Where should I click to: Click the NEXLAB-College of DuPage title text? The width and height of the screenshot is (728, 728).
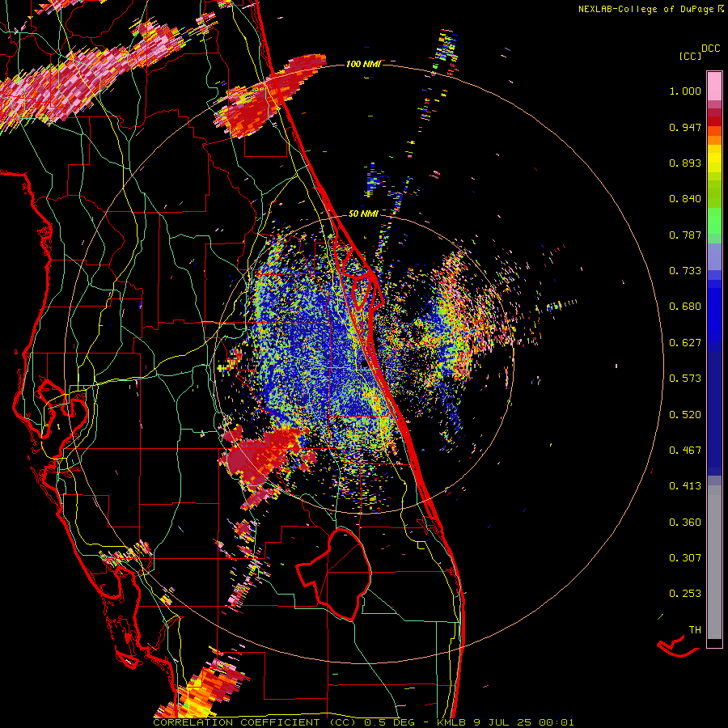[645, 9]
